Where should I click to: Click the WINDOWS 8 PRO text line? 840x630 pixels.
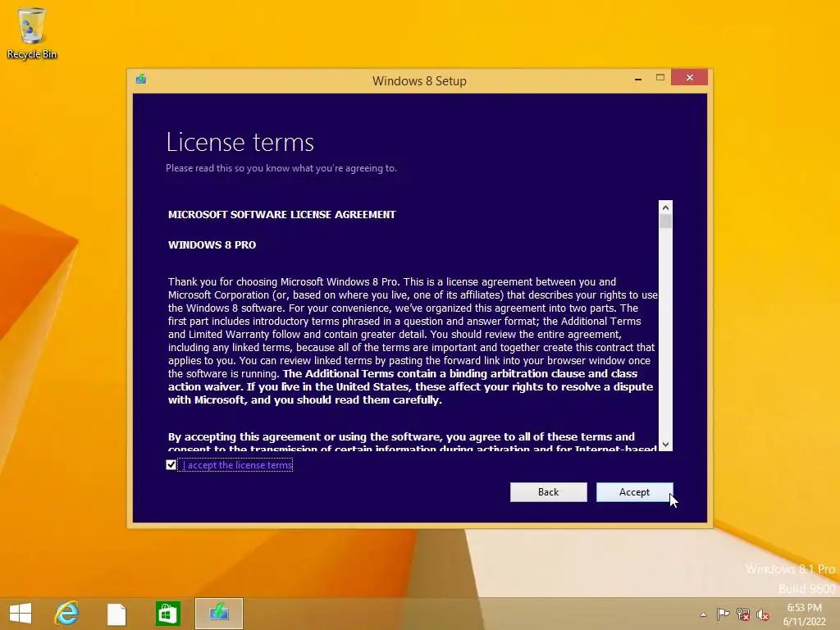(212, 244)
